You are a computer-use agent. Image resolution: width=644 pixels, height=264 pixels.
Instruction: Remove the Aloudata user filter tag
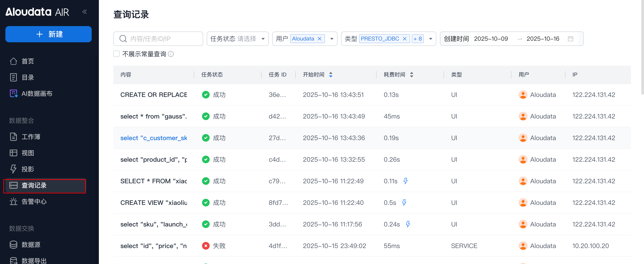319,39
